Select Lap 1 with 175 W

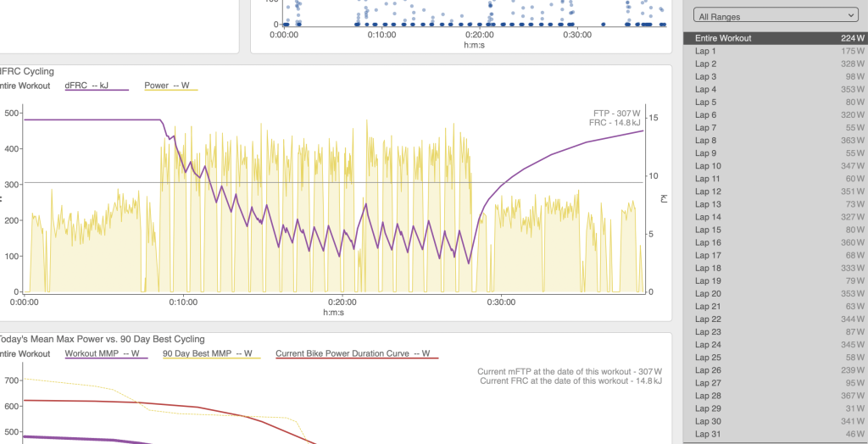click(x=775, y=51)
